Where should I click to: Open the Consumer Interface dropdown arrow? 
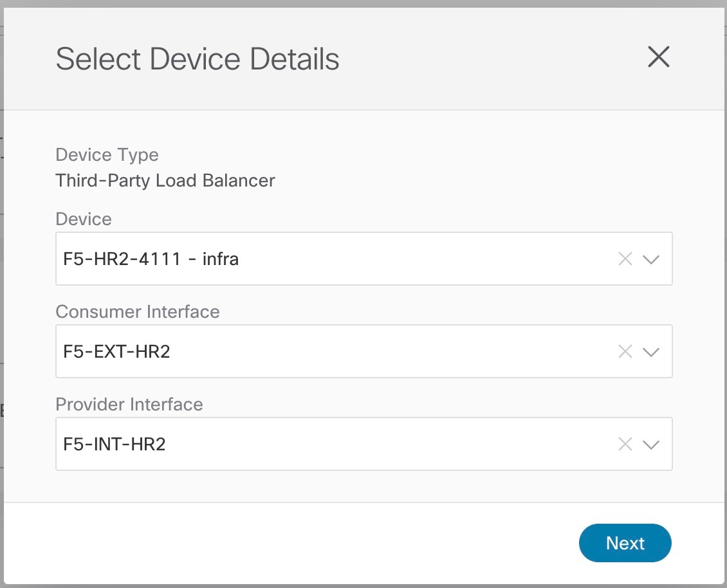pos(651,352)
